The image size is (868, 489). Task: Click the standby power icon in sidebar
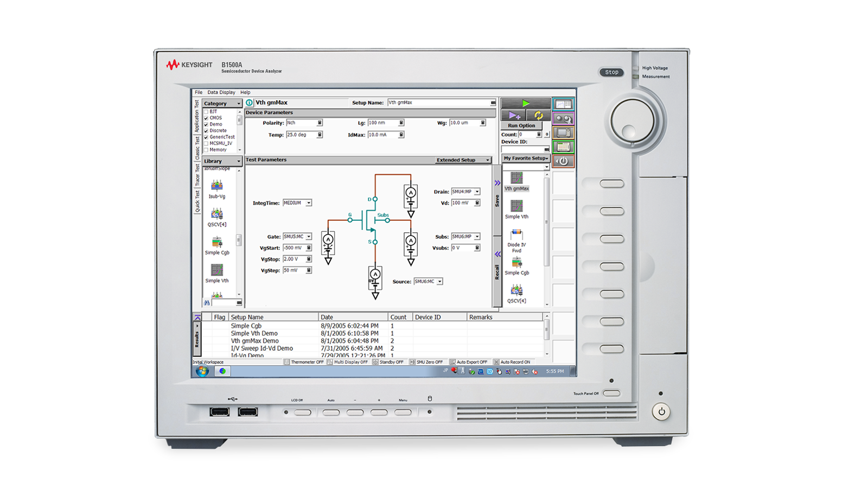tap(563, 161)
